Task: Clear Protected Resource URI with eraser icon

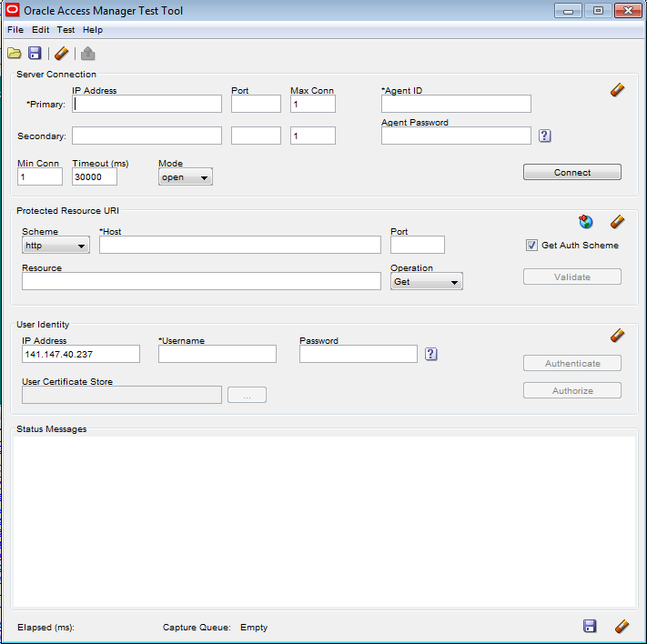Action: coord(617,222)
